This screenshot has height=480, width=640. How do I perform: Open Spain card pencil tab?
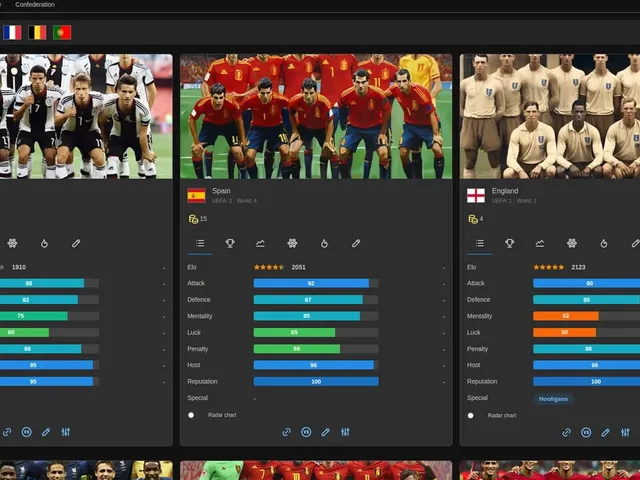click(356, 243)
